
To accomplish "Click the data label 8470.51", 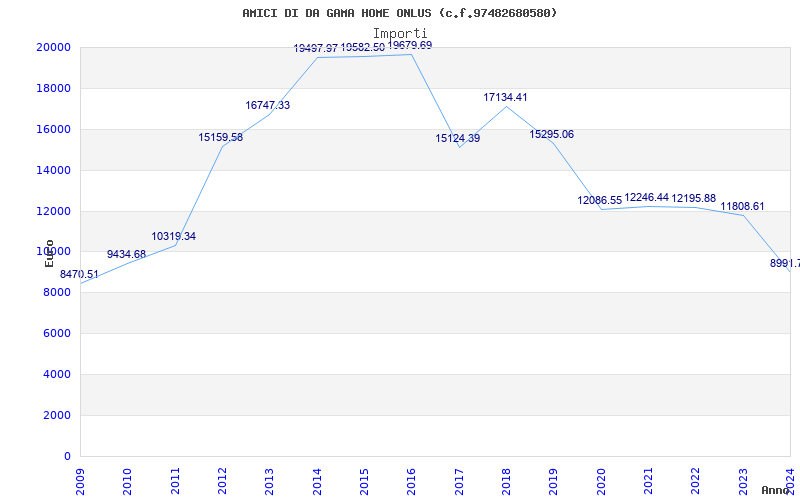I will click(x=80, y=274).
